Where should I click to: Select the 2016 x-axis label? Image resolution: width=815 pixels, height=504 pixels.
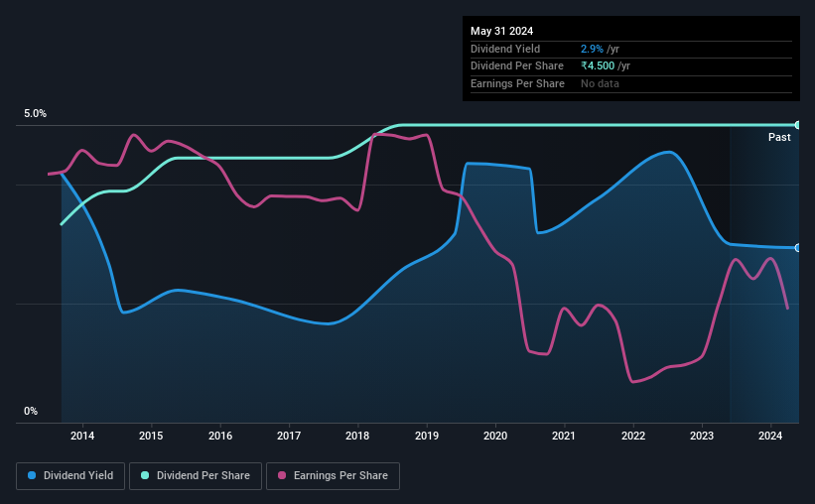point(220,436)
